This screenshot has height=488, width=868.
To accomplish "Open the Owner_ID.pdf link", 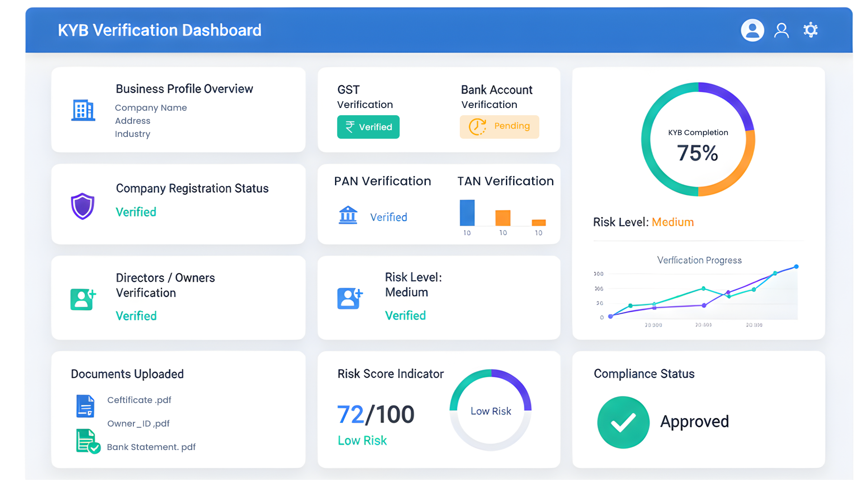I will click(138, 423).
